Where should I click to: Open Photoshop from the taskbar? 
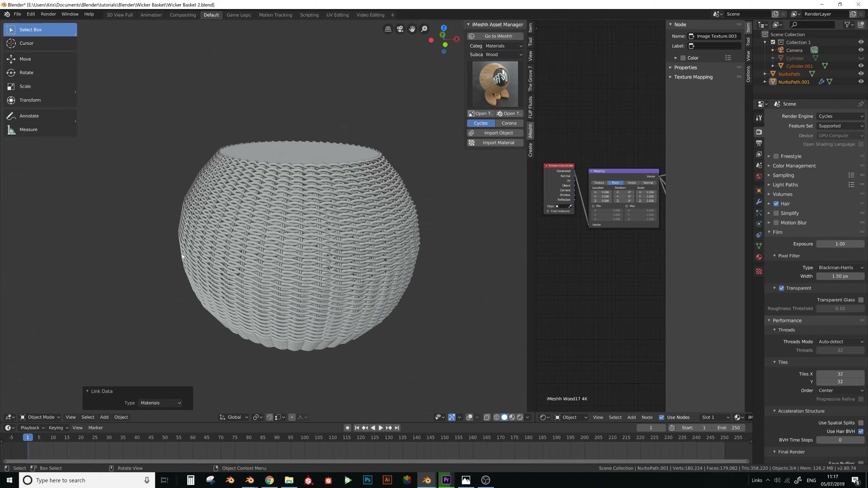tap(368, 480)
